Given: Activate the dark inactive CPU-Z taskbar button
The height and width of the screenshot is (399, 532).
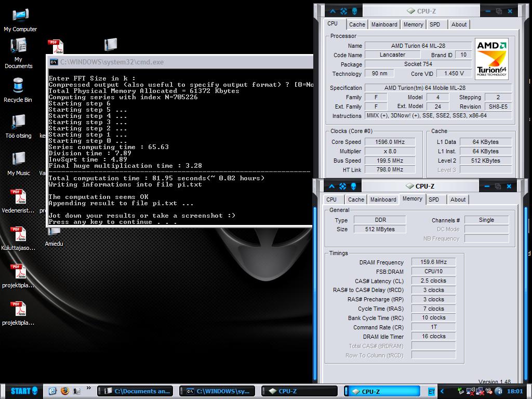Looking at the screenshot, I should 299,391.
